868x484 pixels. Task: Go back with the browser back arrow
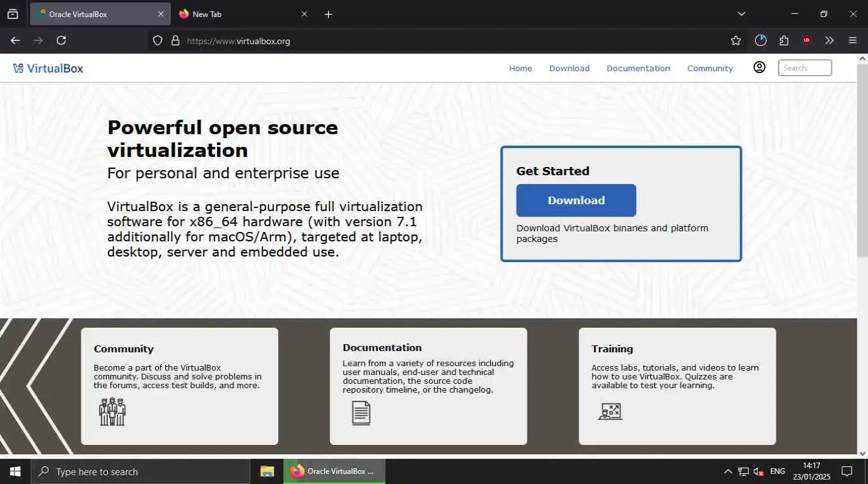(x=15, y=40)
